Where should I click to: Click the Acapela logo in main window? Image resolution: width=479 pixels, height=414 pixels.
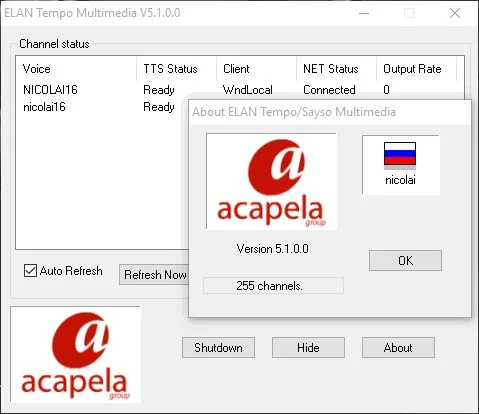pos(75,354)
